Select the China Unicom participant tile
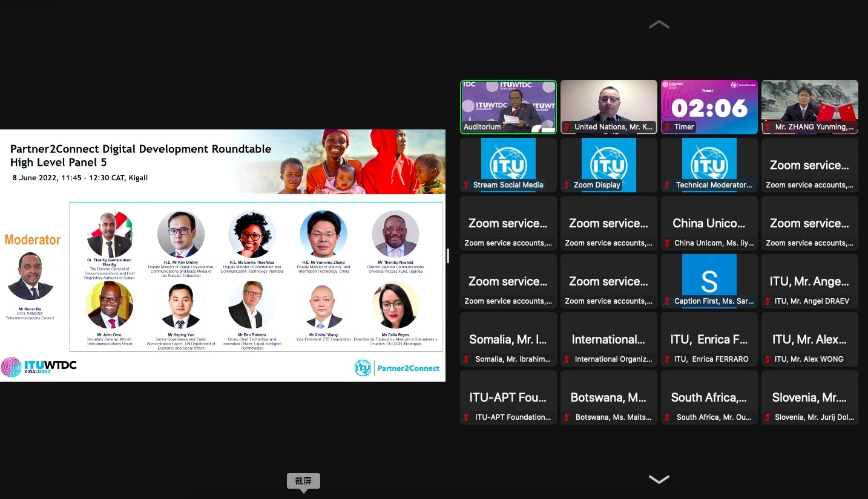 709,223
